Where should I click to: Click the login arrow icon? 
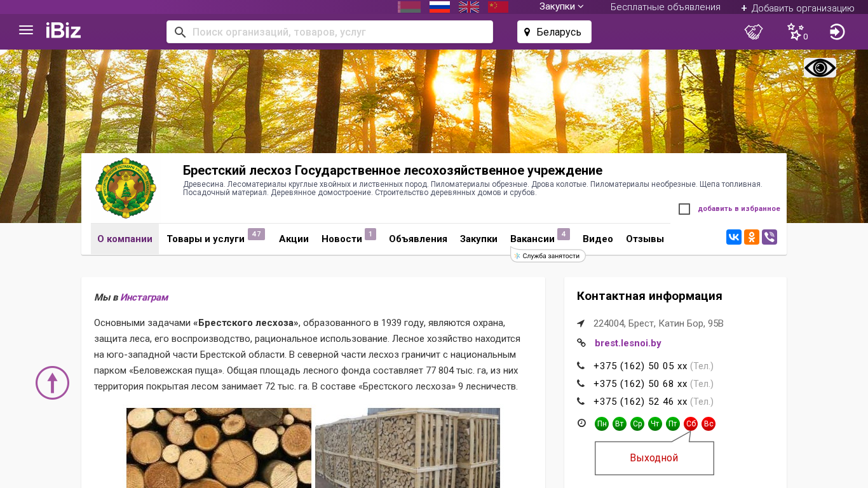pos(837,32)
